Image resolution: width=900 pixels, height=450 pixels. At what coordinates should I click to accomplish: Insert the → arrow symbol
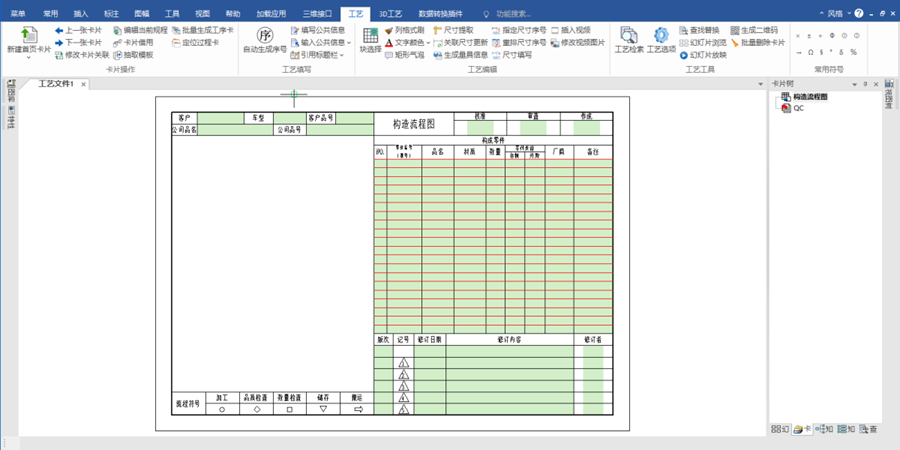(798, 52)
